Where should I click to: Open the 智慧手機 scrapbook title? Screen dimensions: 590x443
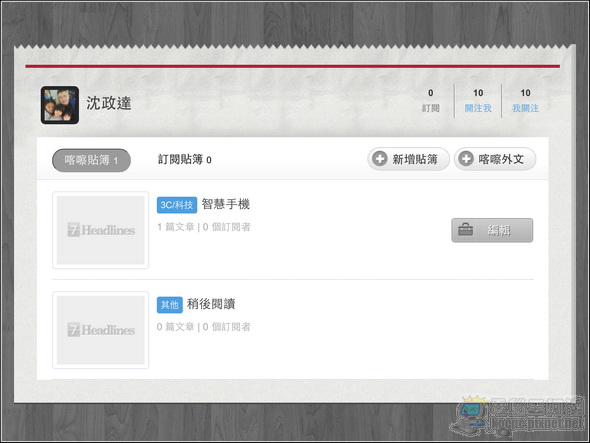coord(225,204)
